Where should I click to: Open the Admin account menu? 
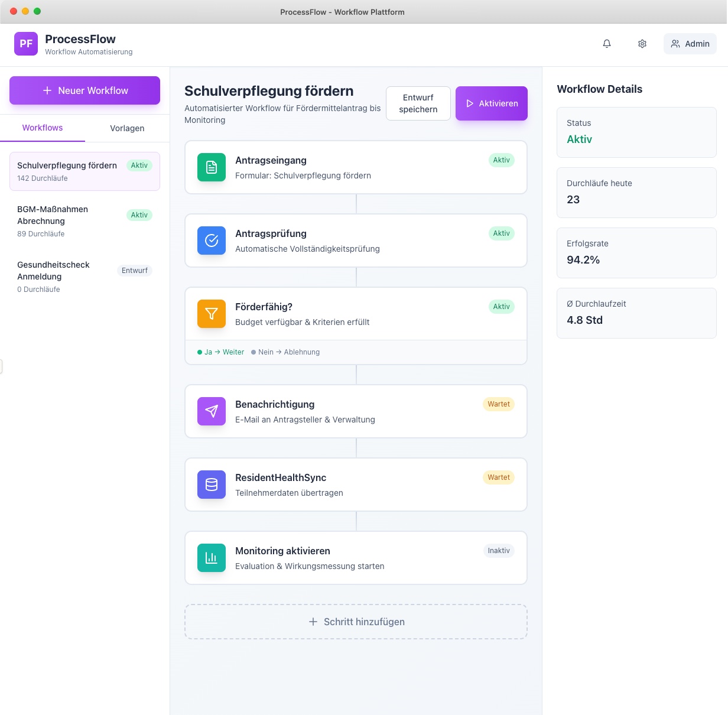690,44
